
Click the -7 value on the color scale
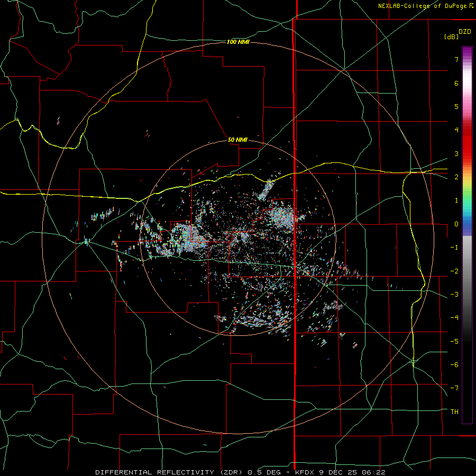tap(454, 388)
